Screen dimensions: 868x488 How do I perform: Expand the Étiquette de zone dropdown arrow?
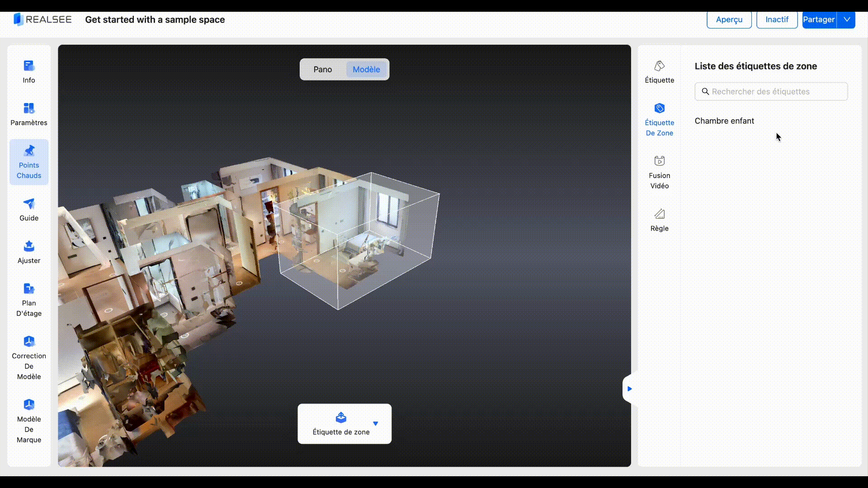pos(376,423)
